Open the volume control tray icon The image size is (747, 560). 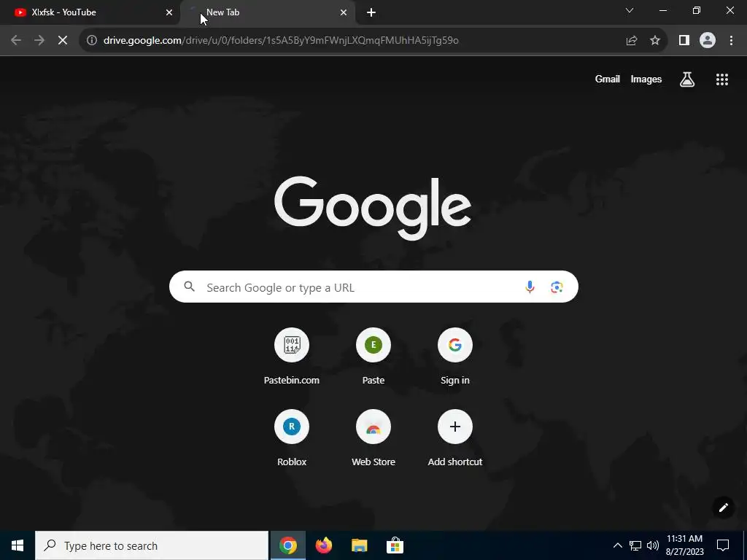coord(653,545)
